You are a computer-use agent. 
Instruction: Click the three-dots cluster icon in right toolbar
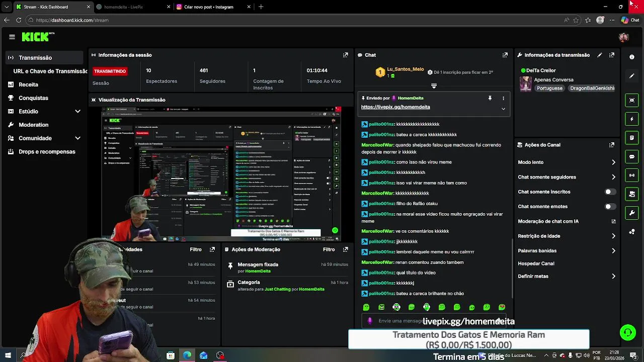pos(632,232)
